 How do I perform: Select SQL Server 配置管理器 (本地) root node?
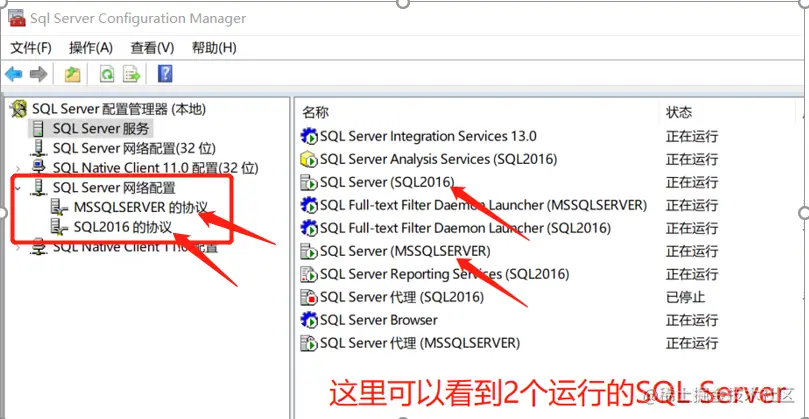tap(119, 109)
